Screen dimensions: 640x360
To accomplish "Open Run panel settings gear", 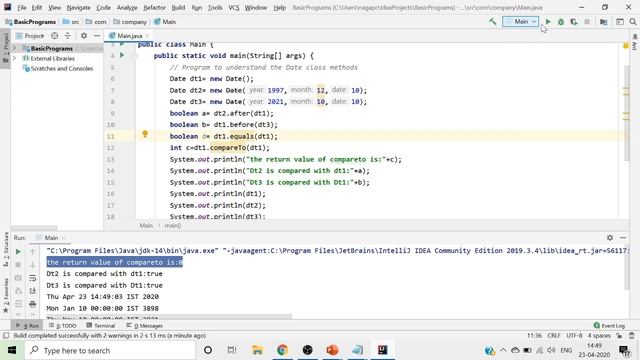I will coord(610,238).
